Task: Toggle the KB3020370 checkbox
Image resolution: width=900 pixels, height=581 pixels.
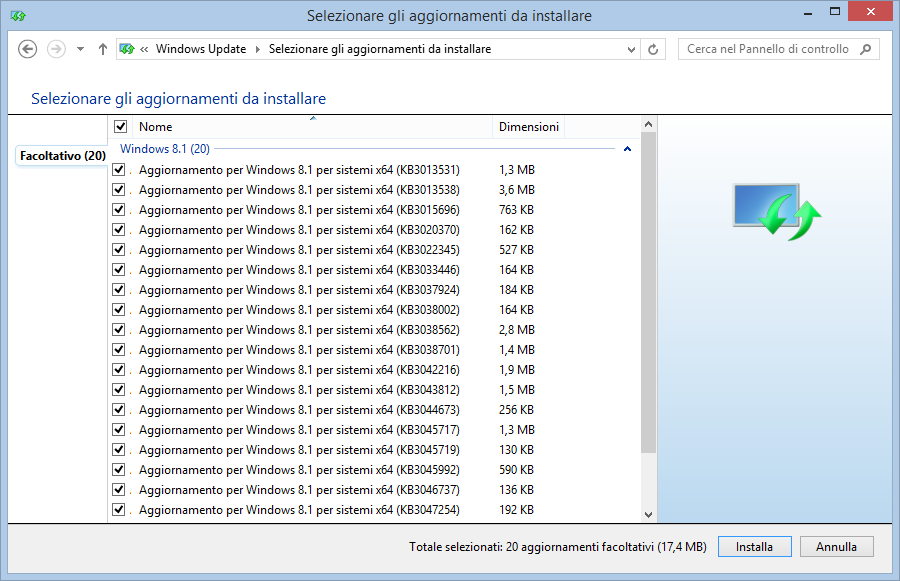Action: coord(119,230)
